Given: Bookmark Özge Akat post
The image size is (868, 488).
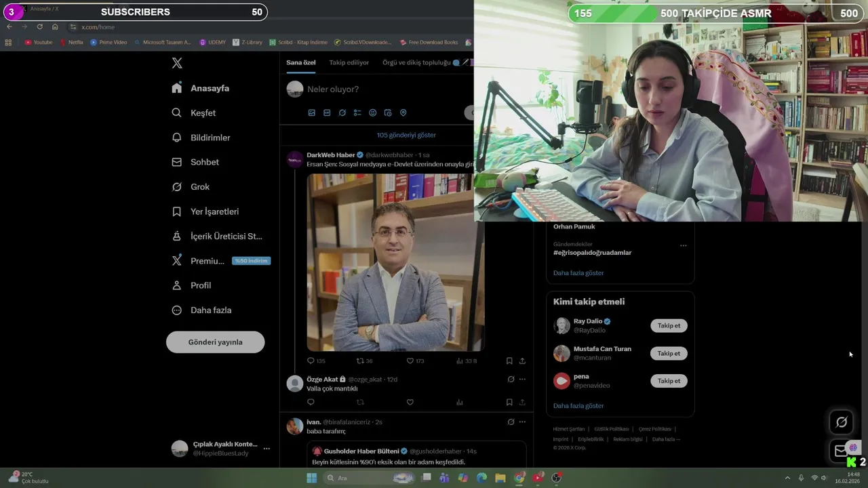Looking at the screenshot, I should [509, 403].
